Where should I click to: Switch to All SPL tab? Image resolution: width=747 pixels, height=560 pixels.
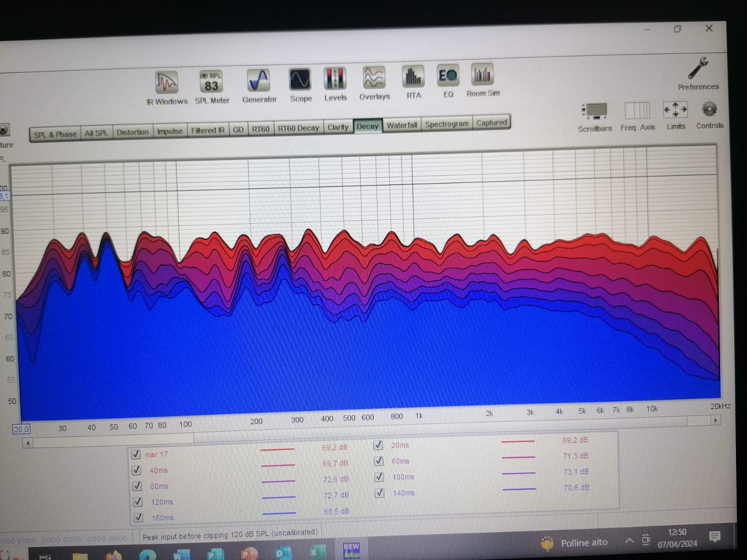pos(96,133)
